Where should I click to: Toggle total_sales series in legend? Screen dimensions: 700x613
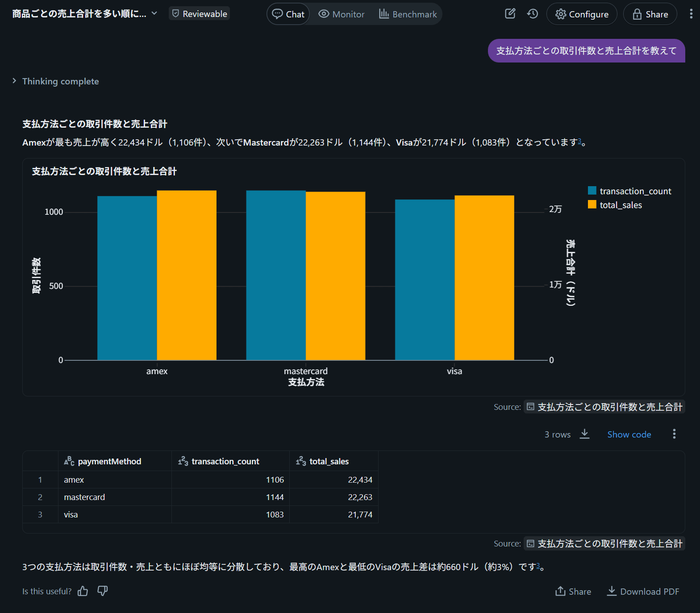coord(615,205)
